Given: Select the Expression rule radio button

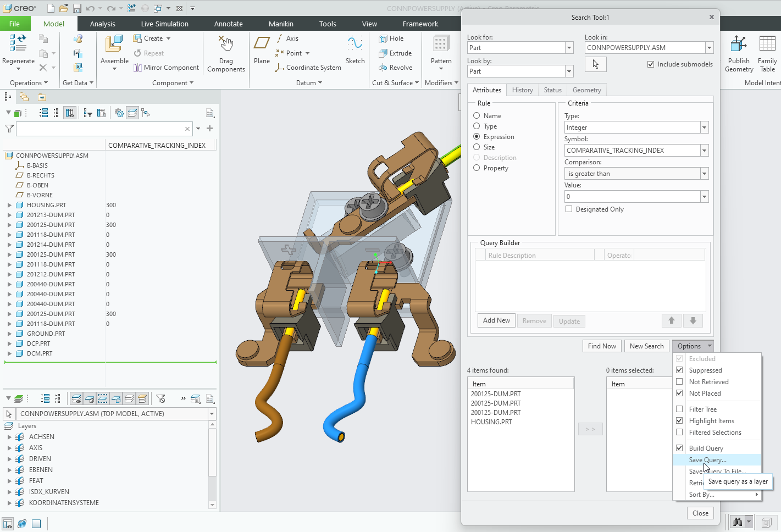Looking at the screenshot, I should [x=477, y=136].
